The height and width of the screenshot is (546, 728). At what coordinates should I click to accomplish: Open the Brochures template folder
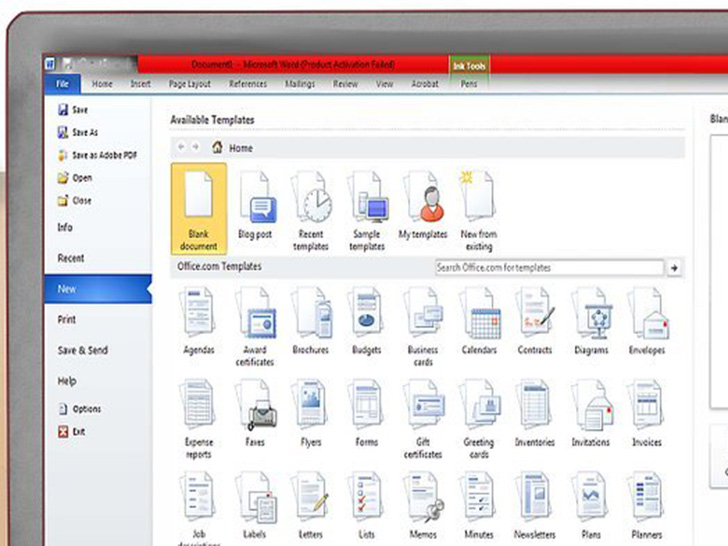click(311, 322)
